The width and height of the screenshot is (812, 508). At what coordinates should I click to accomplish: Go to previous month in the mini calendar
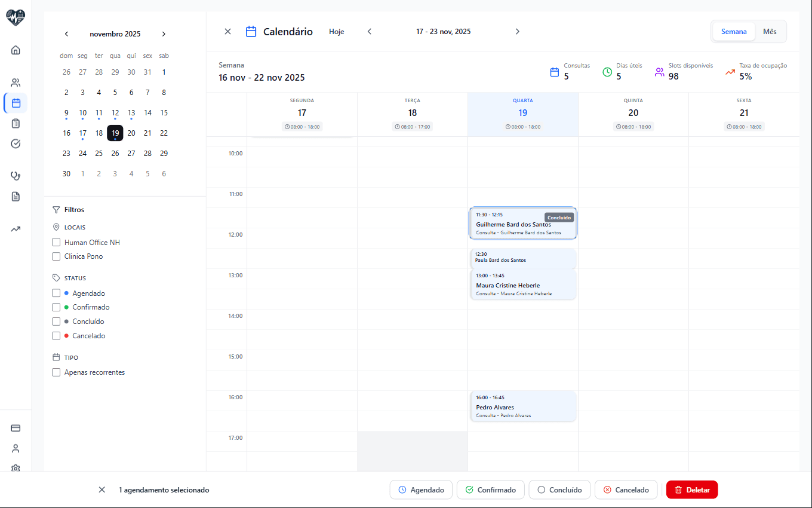(x=66, y=34)
